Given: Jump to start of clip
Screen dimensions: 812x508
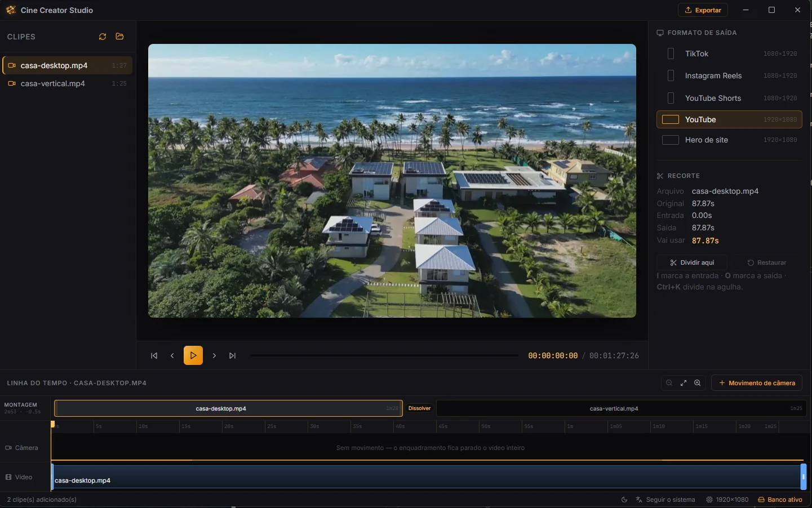Looking at the screenshot, I should pyautogui.click(x=154, y=355).
